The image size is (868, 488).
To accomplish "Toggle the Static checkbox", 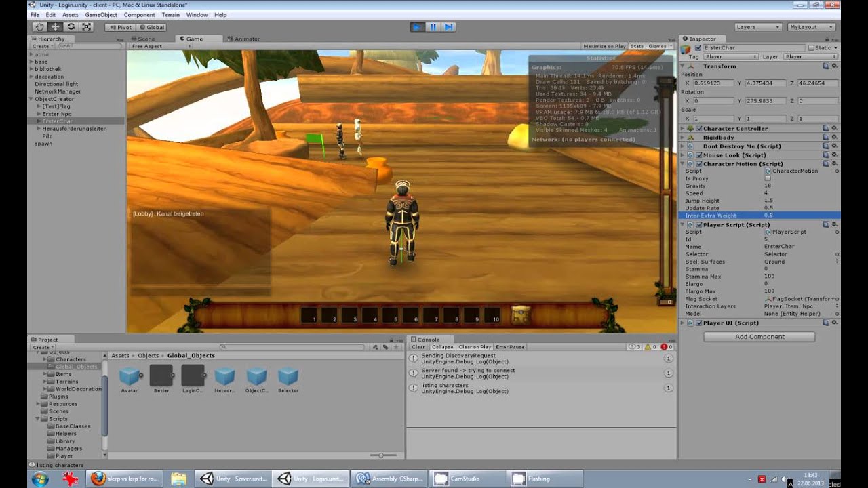I will (x=811, y=48).
